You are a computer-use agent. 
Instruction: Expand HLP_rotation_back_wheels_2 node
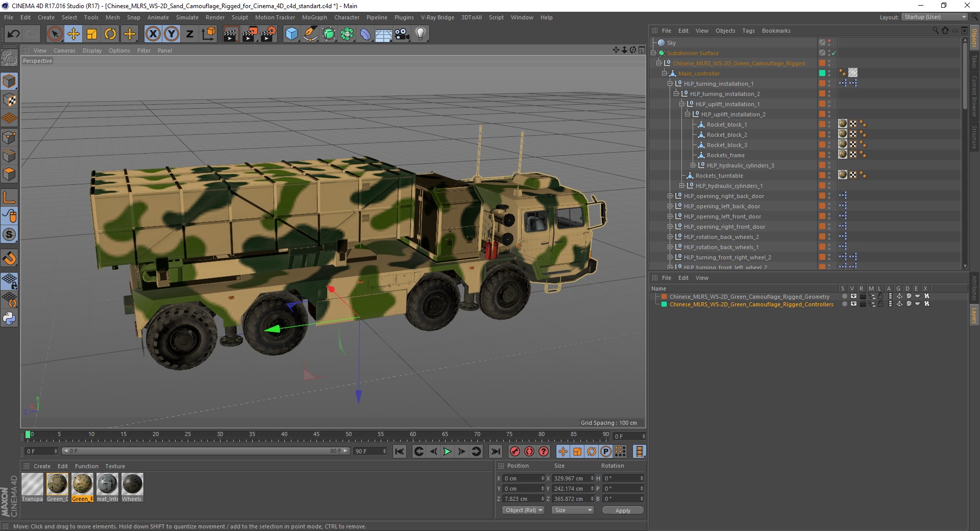pyautogui.click(x=670, y=237)
